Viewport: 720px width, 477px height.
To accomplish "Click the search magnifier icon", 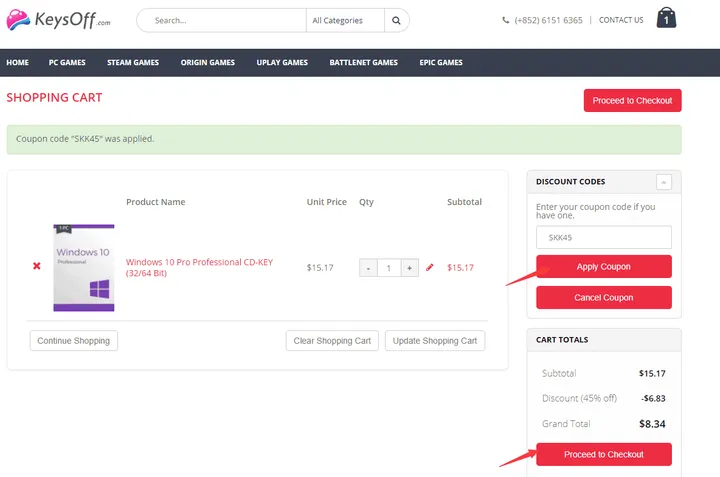I will point(396,20).
